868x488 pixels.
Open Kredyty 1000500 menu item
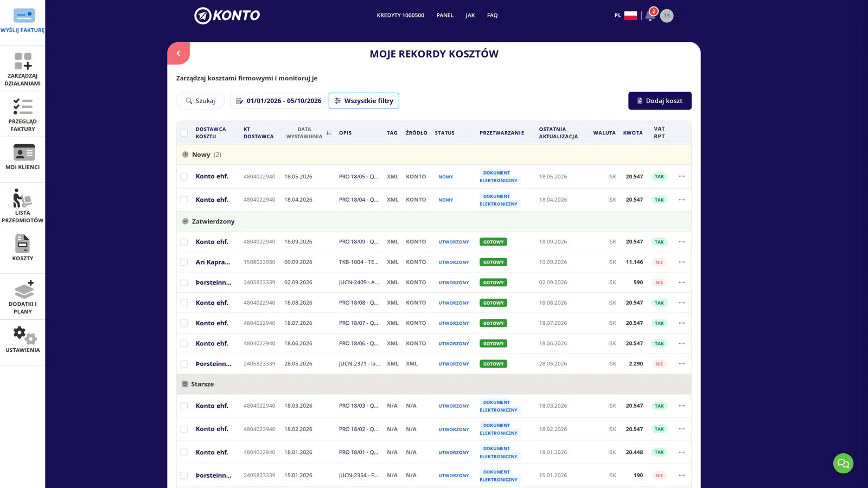click(400, 15)
